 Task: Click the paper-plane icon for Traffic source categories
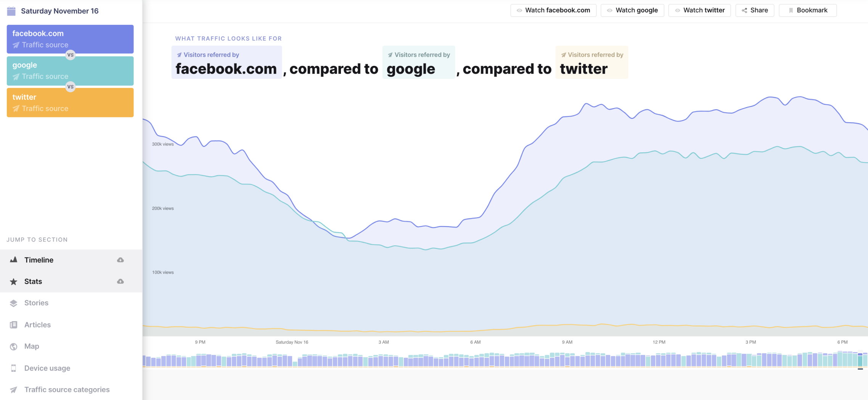point(14,389)
